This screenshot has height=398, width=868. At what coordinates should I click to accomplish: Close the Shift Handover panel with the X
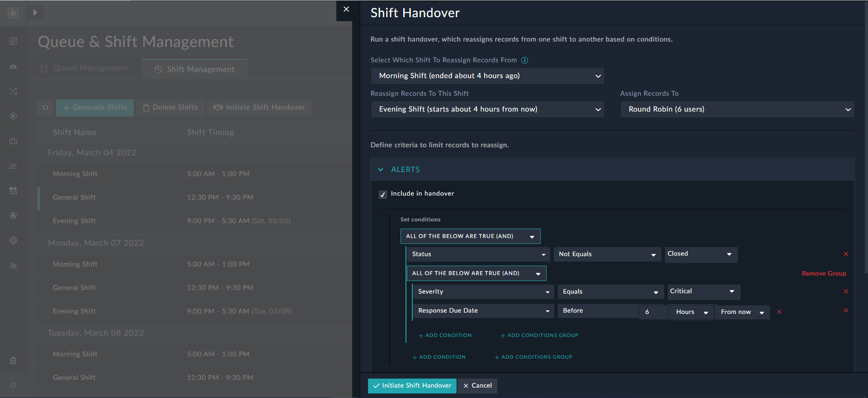[x=346, y=9]
